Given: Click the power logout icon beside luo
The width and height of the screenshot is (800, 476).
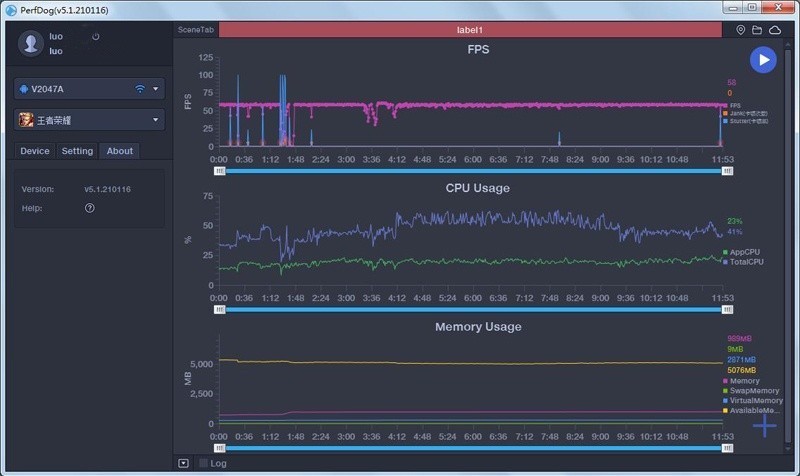Looking at the screenshot, I should coord(96,37).
